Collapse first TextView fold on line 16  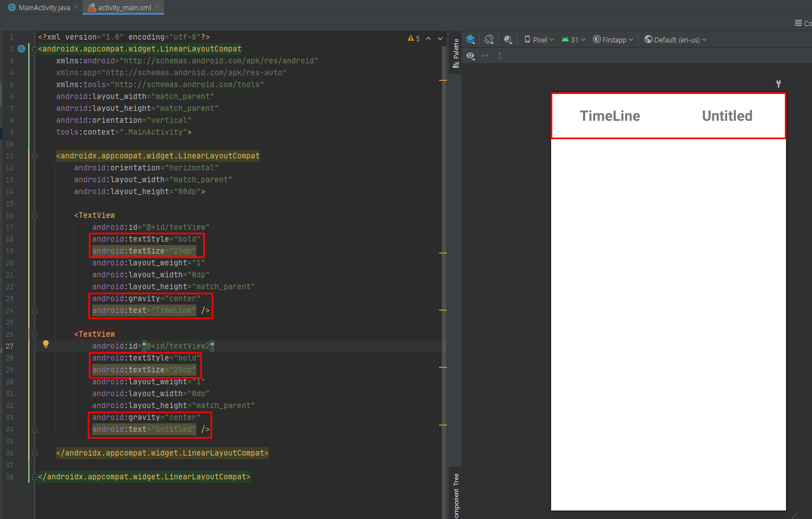click(x=35, y=216)
